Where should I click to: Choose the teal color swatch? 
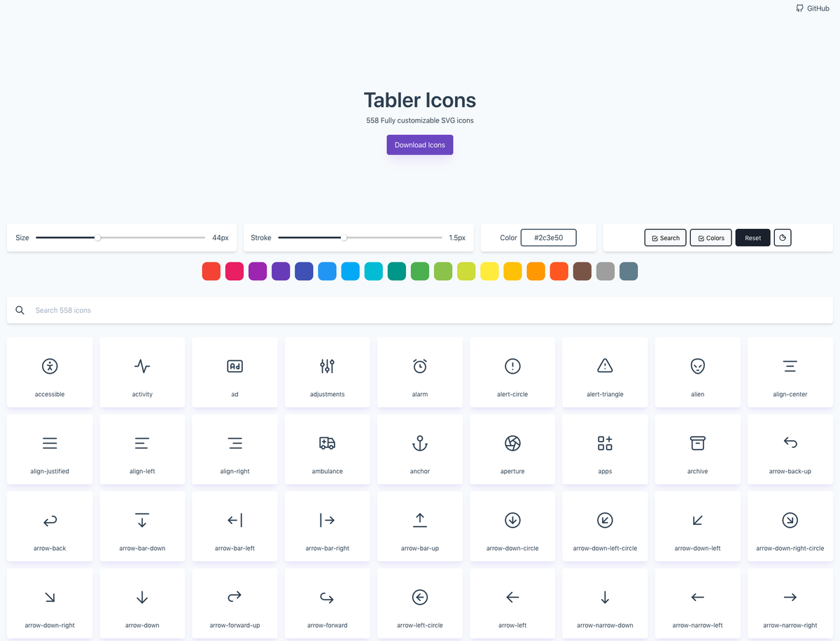397,272
